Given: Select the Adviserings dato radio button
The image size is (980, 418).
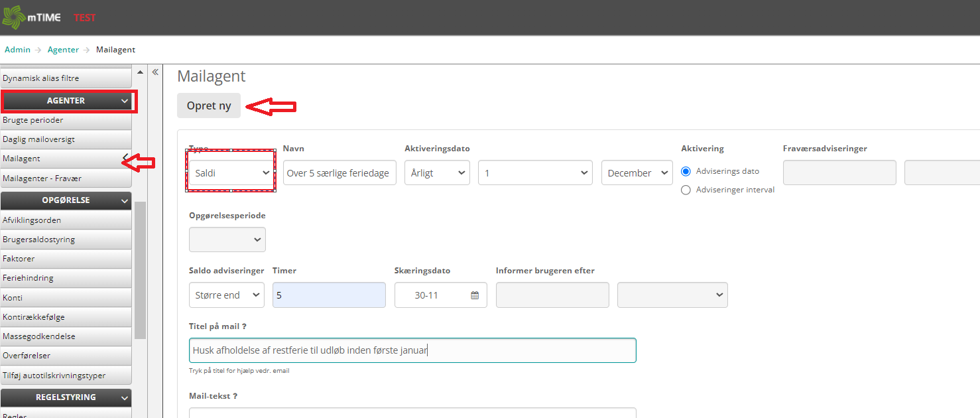Looking at the screenshot, I should click(687, 171).
